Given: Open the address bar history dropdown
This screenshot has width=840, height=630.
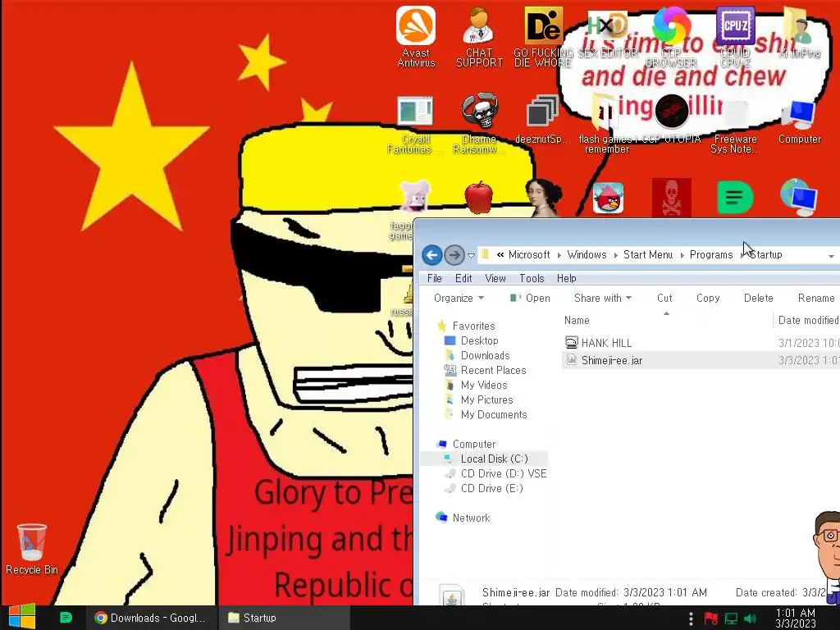Looking at the screenshot, I should [831, 256].
